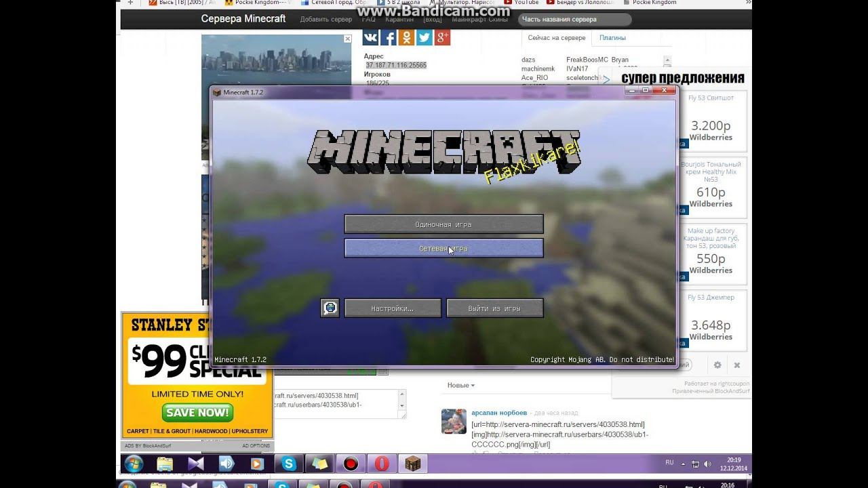Open Сетевая игра multiplayer menu
The width and height of the screenshot is (868, 488).
coord(443,248)
